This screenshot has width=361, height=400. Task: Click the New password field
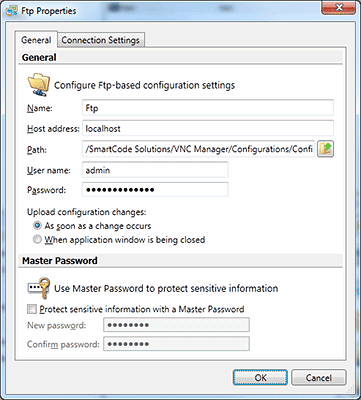pyautogui.click(x=176, y=325)
